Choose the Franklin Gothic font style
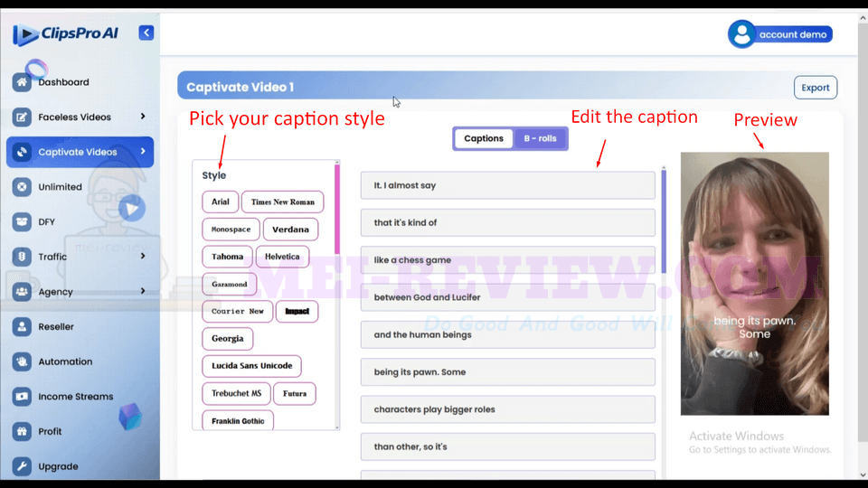868x488 pixels. coord(238,420)
